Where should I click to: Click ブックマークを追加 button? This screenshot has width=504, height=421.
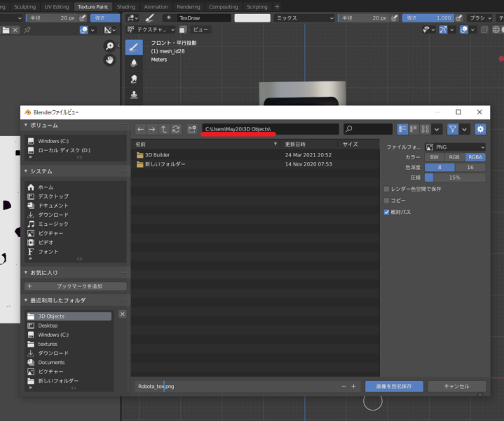coord(76,286)
